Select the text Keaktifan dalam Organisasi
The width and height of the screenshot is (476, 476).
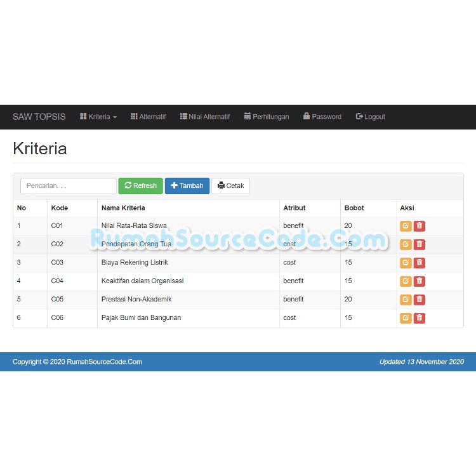pyautogui.click(x=142, y=281)
